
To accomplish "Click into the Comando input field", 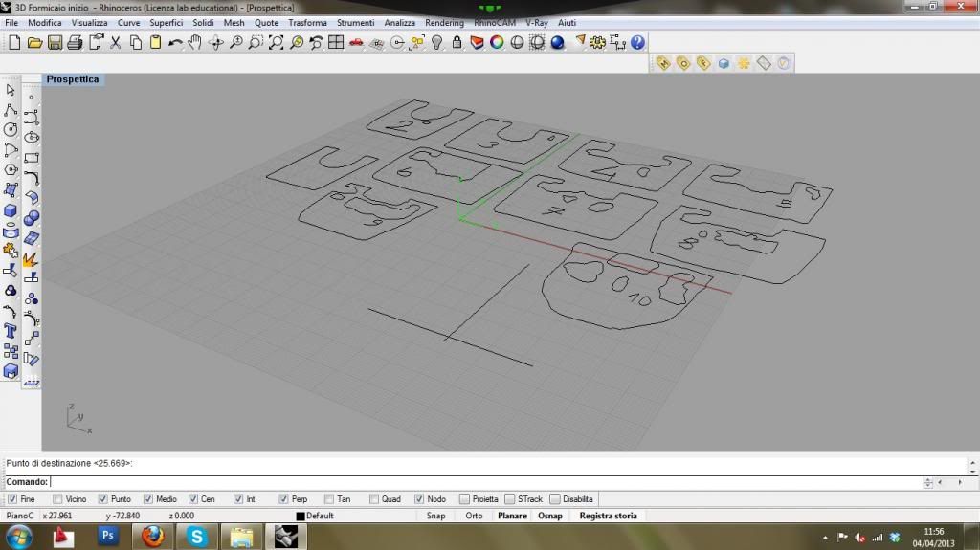I will coord(485,482).
